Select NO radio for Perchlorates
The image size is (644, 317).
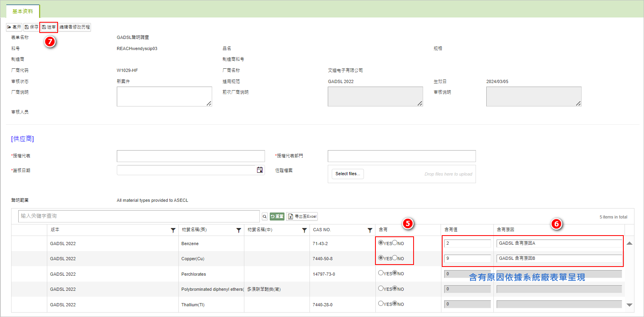click(395, 273)
